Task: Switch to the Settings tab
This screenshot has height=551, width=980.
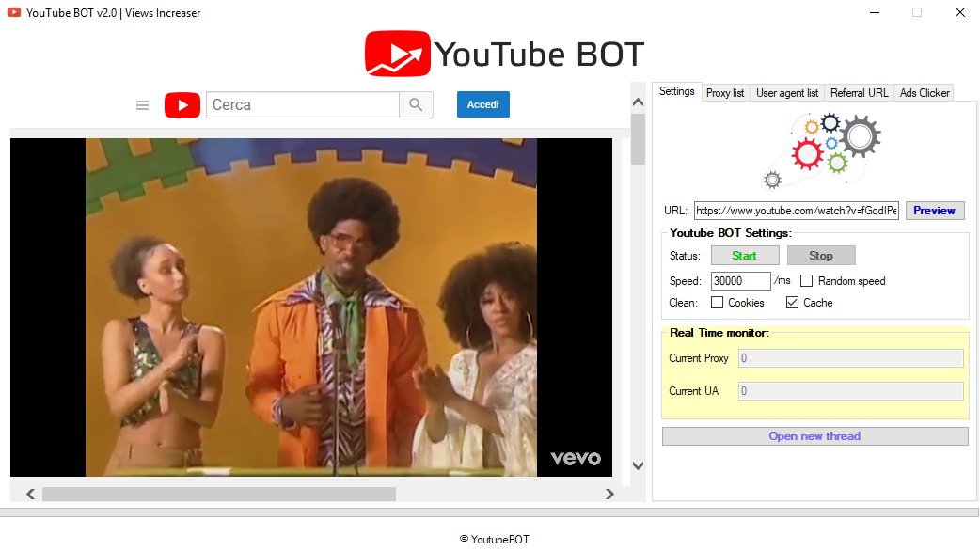Action: [677, 91]
